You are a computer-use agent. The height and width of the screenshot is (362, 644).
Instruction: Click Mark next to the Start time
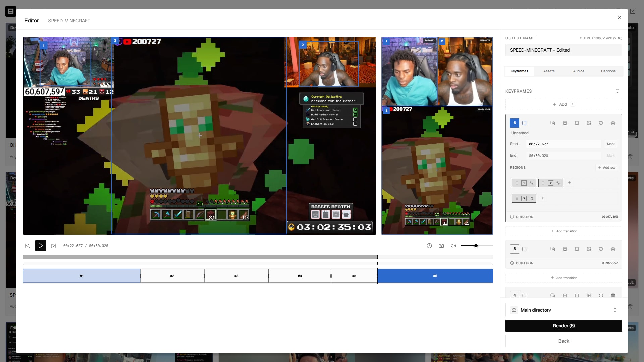tap(611, 144)
